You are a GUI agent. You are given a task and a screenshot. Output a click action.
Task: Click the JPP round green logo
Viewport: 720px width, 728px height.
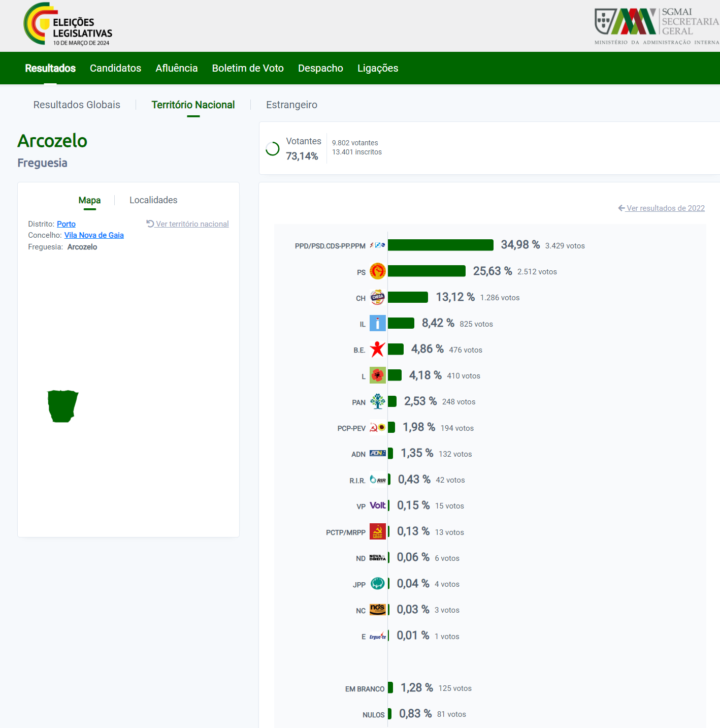[377, 584]
